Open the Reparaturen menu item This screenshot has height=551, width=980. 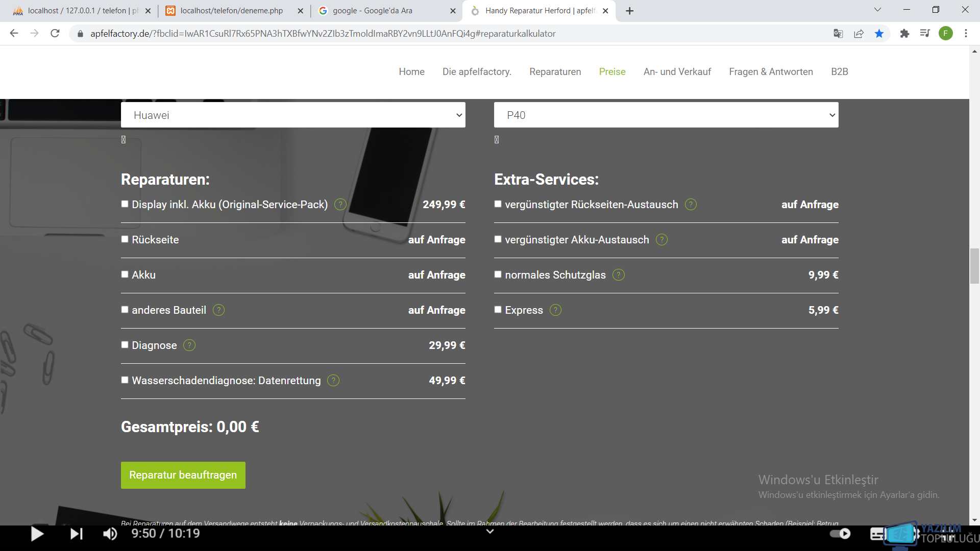pos(555,72)
